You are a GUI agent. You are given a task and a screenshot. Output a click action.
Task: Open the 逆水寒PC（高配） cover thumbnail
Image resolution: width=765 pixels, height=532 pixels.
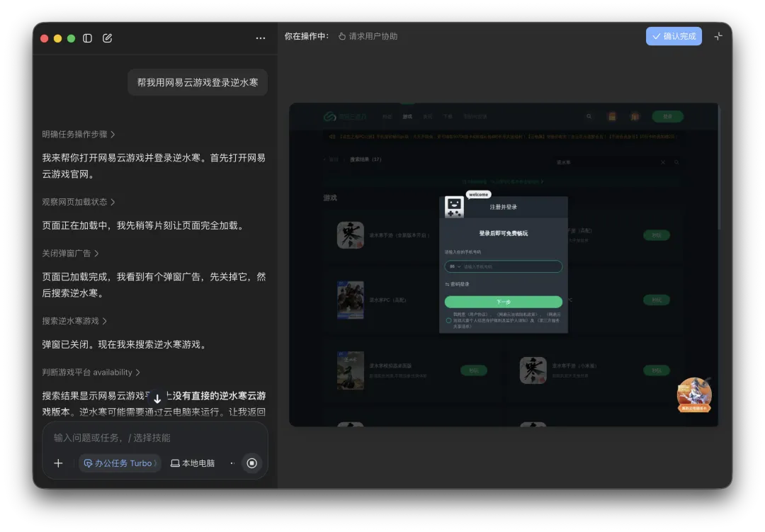[351, 300]
